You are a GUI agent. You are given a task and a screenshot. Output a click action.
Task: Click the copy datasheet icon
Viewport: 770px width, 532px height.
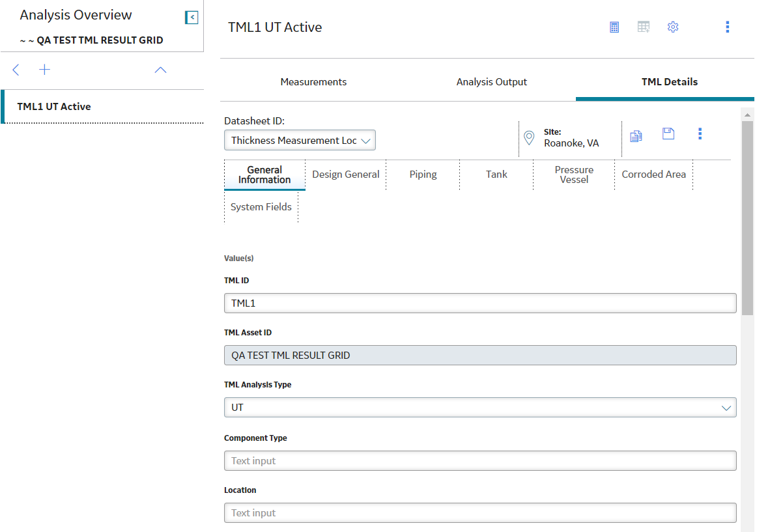(x=636, y=136)
